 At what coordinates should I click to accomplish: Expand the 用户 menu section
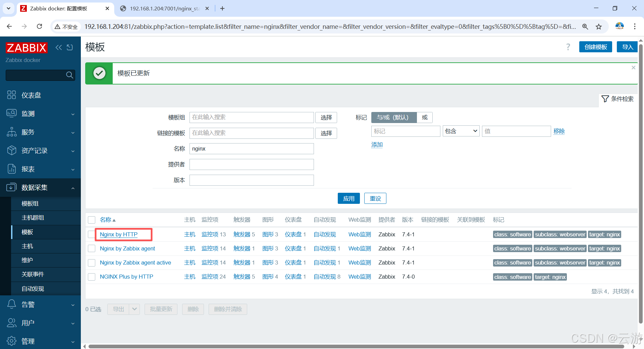73,323
